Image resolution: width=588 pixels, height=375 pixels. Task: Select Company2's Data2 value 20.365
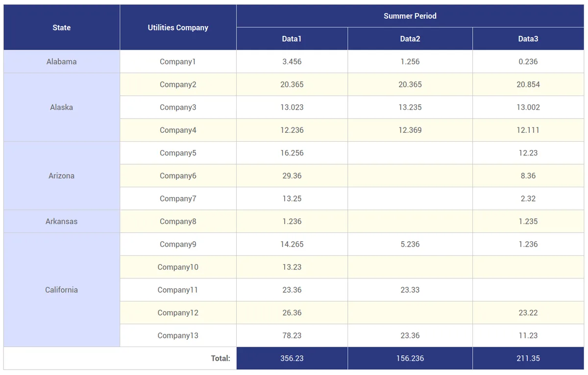tap(410, 84)
